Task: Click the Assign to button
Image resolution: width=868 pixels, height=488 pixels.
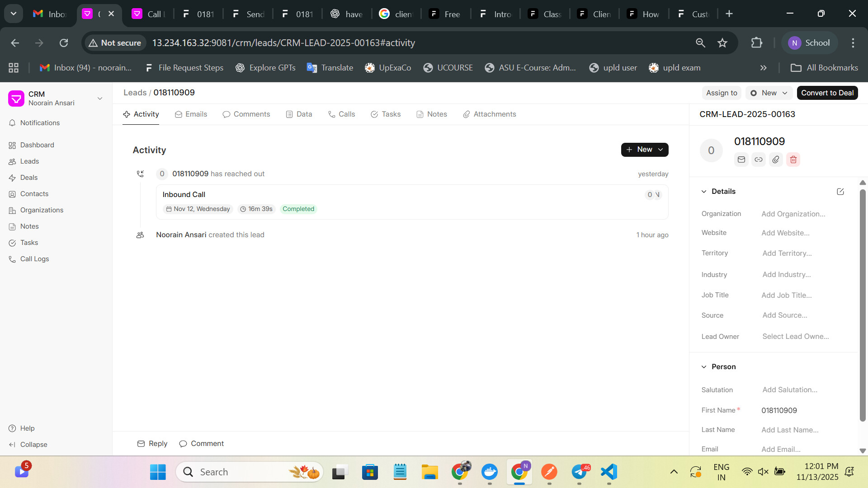Action: pos(722,93)
